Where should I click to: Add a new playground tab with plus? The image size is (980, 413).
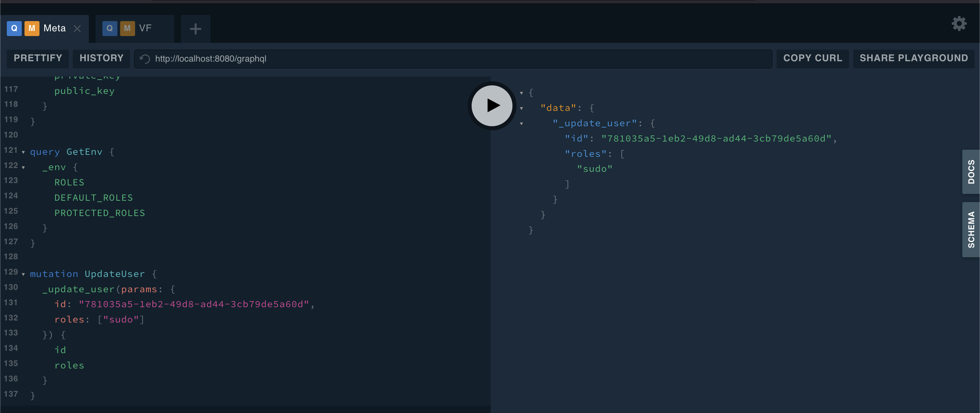[x=195, y=29]
